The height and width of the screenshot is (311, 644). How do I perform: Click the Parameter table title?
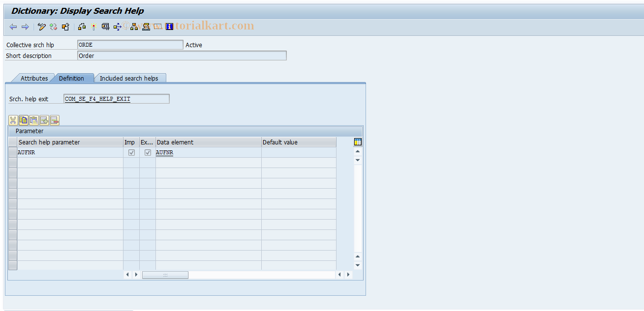[x=30, y=131]
